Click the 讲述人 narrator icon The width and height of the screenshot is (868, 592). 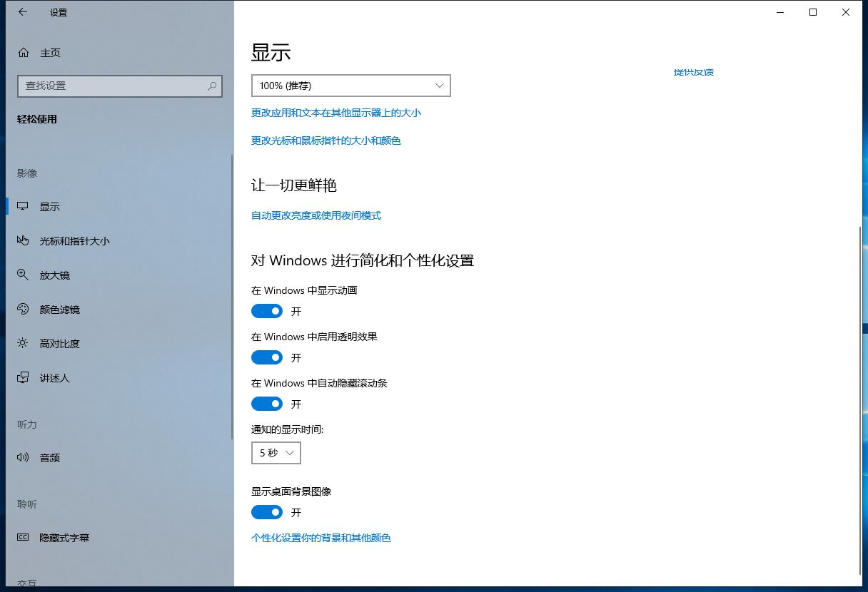(x=24, y=378)
